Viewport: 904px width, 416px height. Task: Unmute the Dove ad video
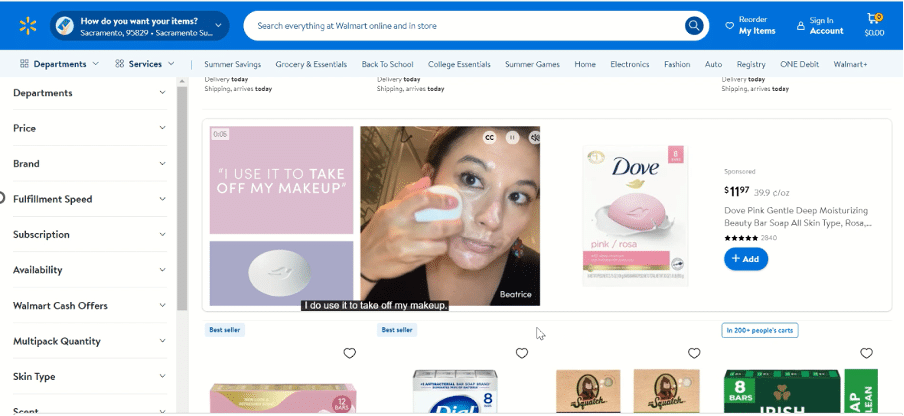click(x=534, y=137)
